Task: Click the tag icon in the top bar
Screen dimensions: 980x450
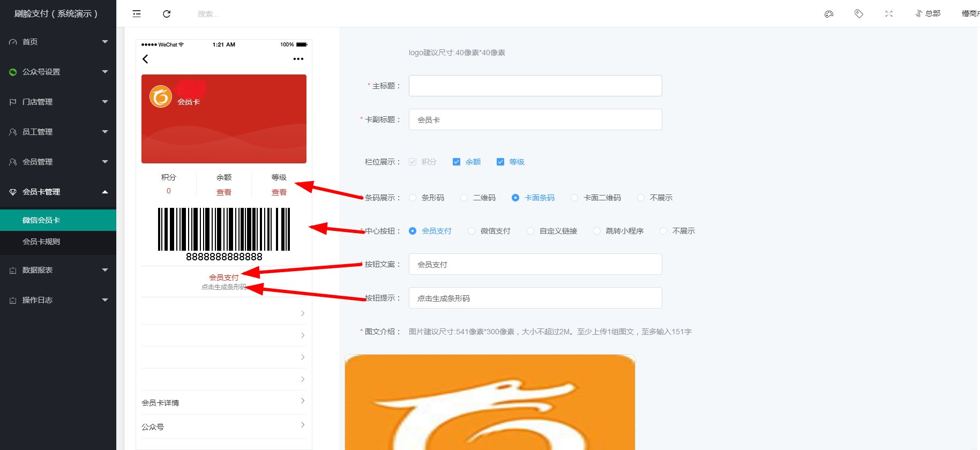Action: point(859,14)
